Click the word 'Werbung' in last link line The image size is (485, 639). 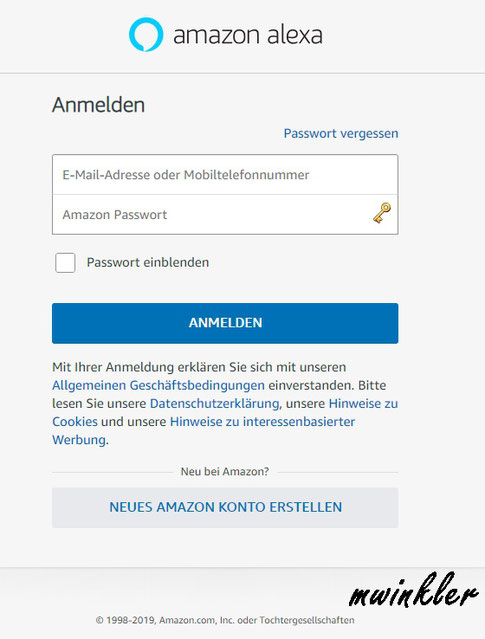pyautogui.click(x=79, y=440)
